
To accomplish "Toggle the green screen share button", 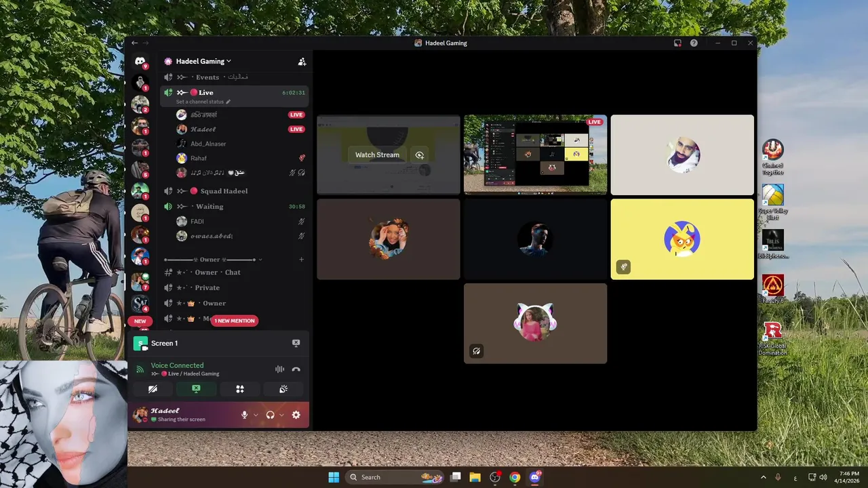I will point(196,389).
